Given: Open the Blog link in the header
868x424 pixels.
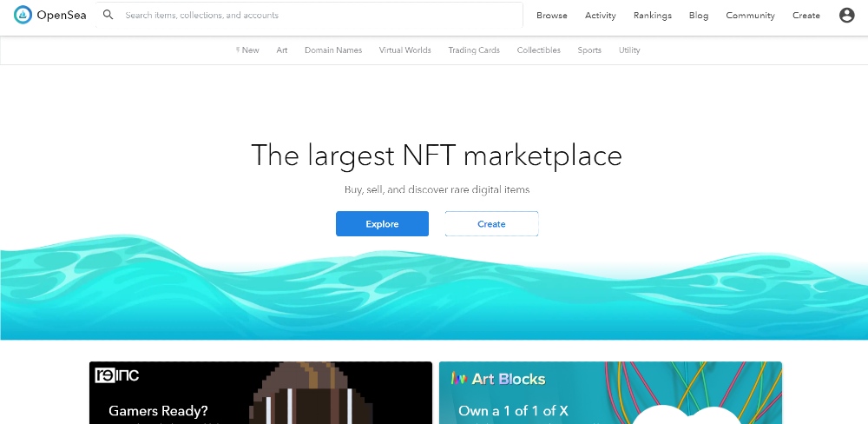Looking at the screenshot, I should coord(699,16).
